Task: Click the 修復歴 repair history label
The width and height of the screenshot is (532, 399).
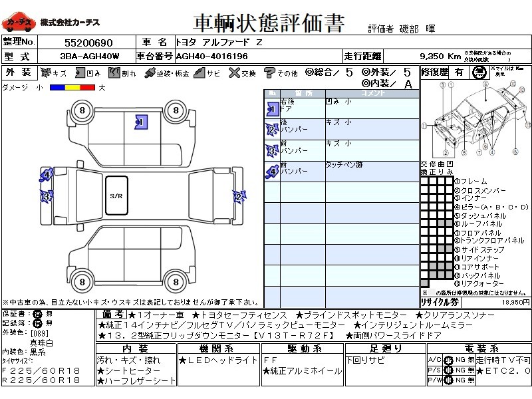Action: [434, 72]
